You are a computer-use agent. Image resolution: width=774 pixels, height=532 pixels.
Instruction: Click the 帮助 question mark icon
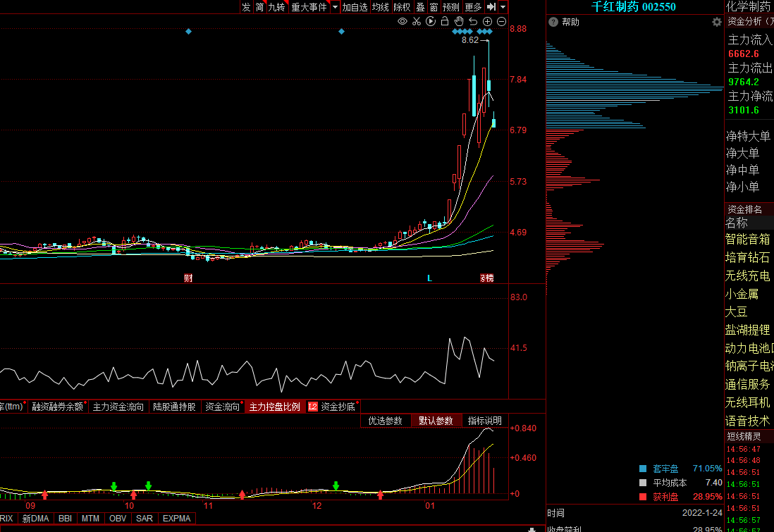click(553, 23)
